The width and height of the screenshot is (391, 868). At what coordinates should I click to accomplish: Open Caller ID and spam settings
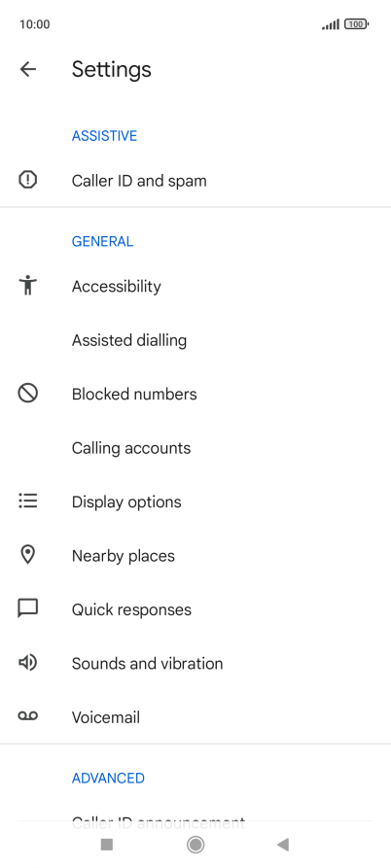click(195, 181)
